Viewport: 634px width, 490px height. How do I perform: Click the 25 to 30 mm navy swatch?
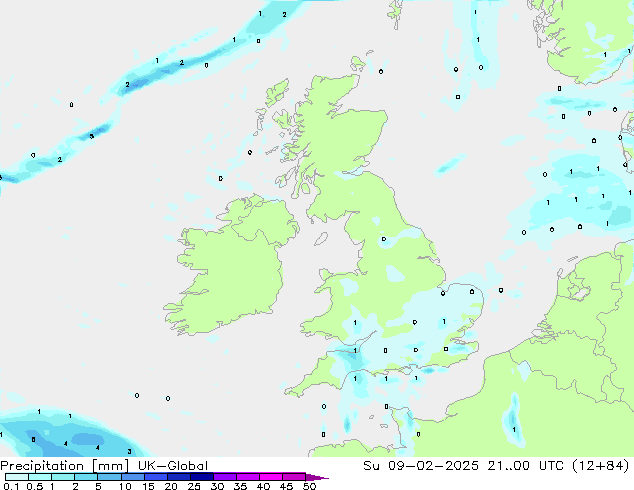(x=201, y=477)
